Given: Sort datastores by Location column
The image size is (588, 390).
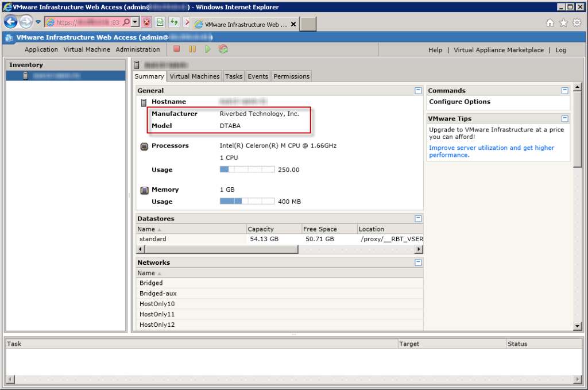Looking at the screenshot, I should pyautogui.click(x=390, y=229).
